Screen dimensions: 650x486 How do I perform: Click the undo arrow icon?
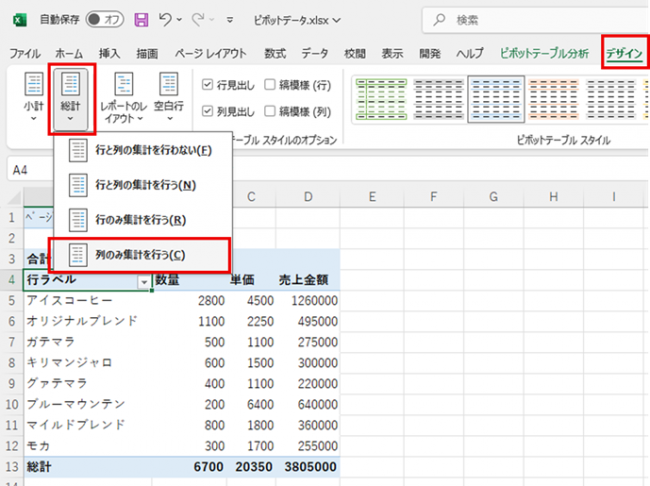coord(165,19)
